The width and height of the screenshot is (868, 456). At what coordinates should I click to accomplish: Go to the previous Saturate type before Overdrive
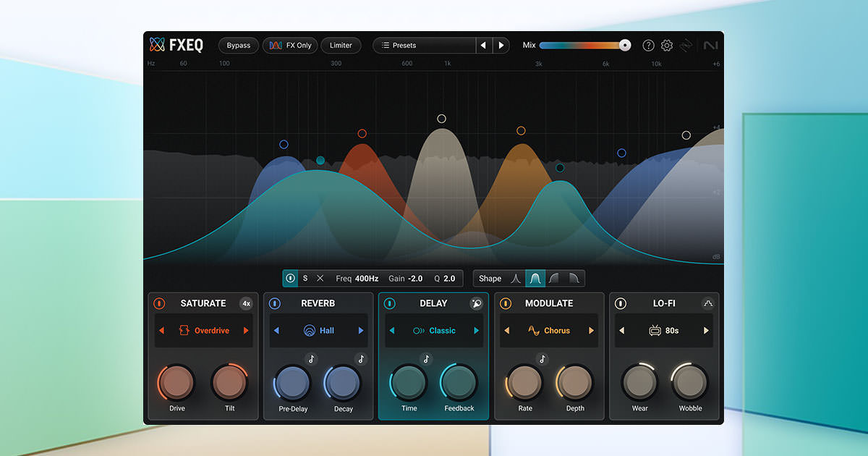click(162, 331)
